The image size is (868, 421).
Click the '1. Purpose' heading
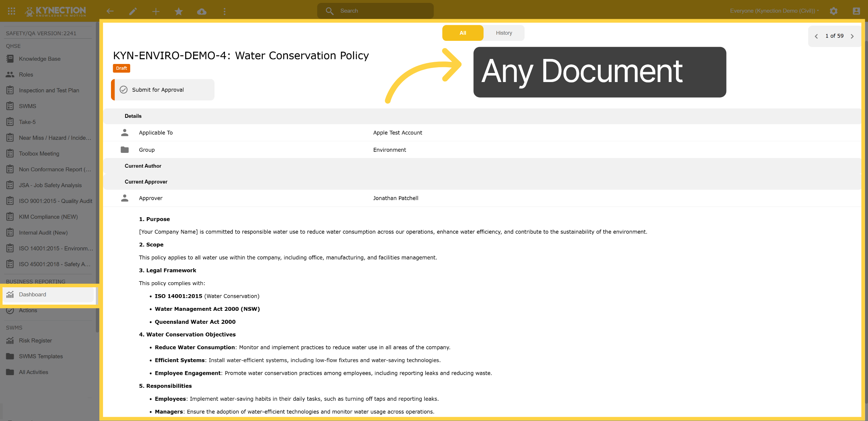[x=154, y=219]
